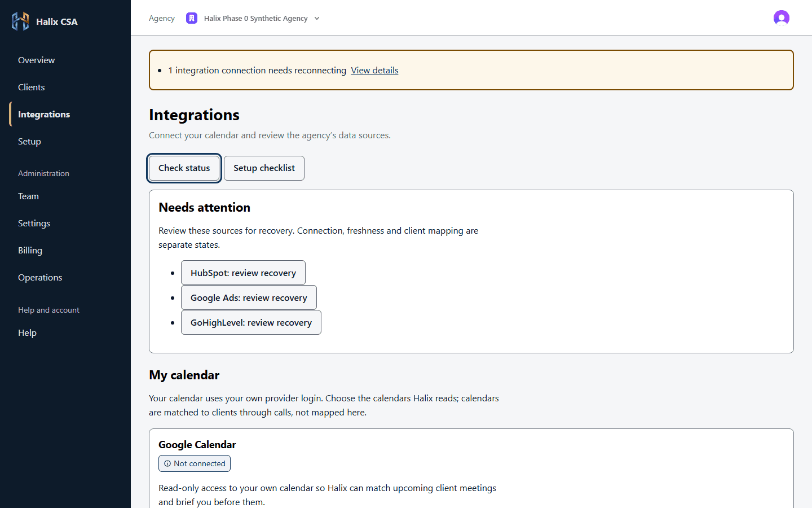Click the Integrations page heading
The width and height of the screenshot is (812, 508).
coord(194,115)
